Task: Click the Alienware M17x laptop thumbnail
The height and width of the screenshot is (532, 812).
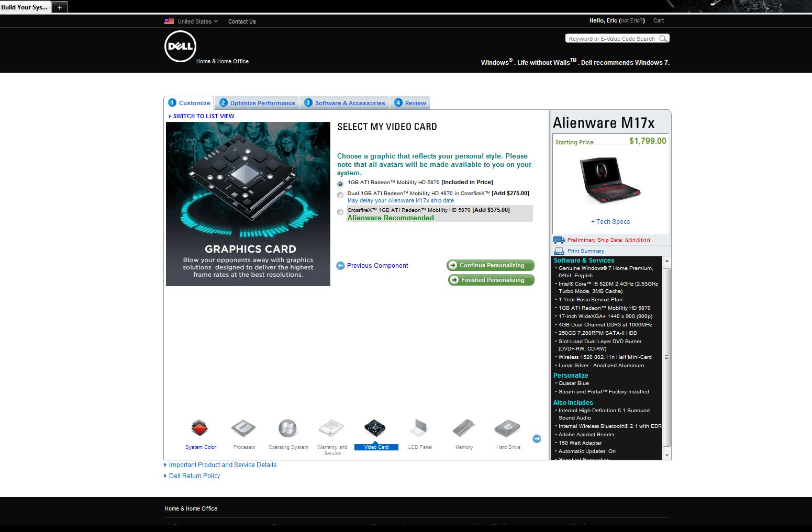Action: (x=609, y=180)
